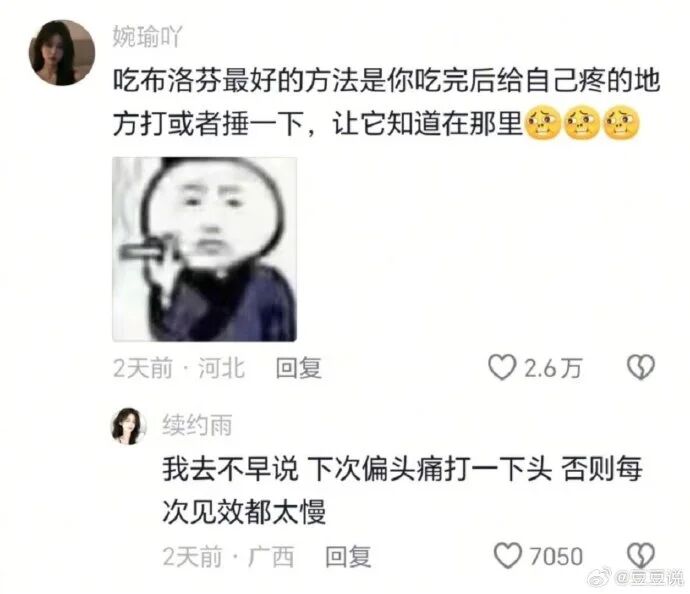Viewport: 690px width, 594px height.
Task: Click the 7050 like count
Action: [x=556, y=556]
